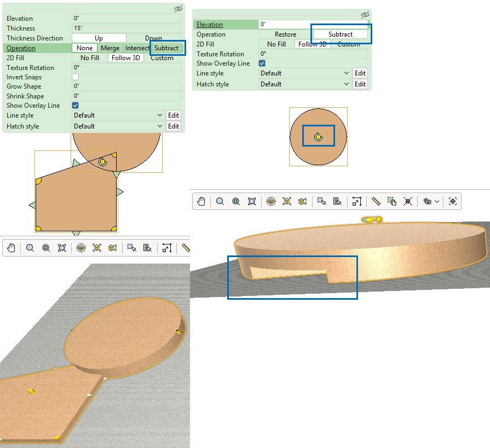490x448 pixels.
Task: Click Edit beside Line style in left panel
Action: click(174, 115)
